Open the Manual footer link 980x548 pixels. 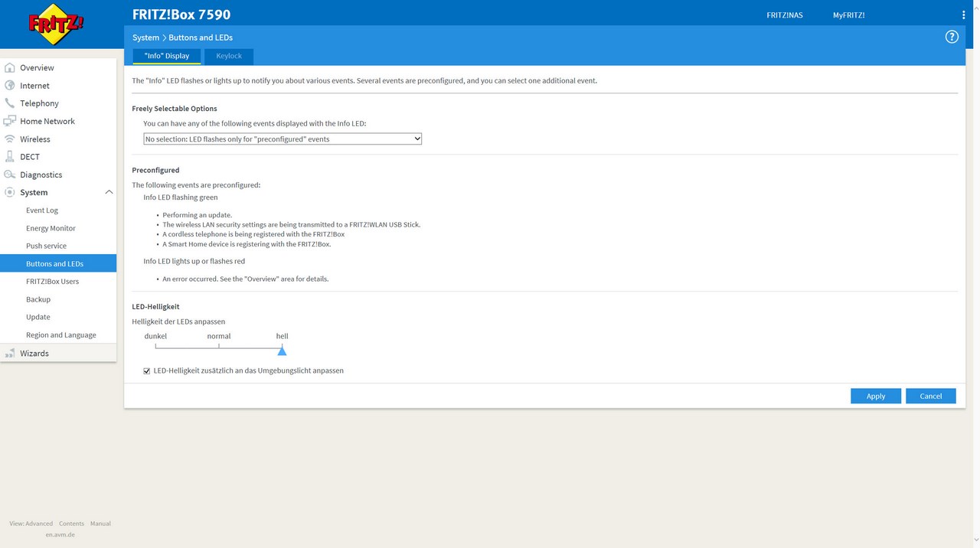100,524
